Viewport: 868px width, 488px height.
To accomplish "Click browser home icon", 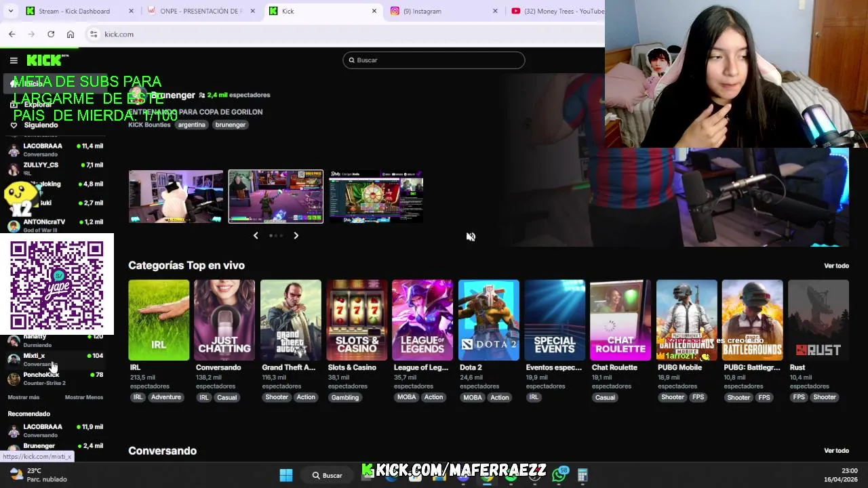I will coord(71,34).
